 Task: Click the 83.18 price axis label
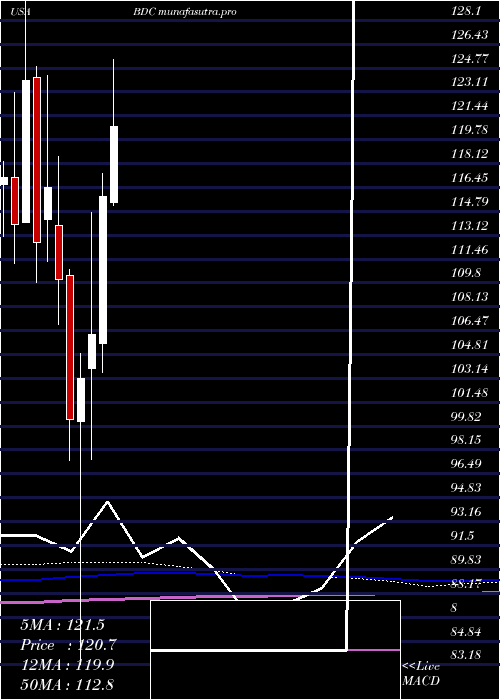click(x=467, y=655)
